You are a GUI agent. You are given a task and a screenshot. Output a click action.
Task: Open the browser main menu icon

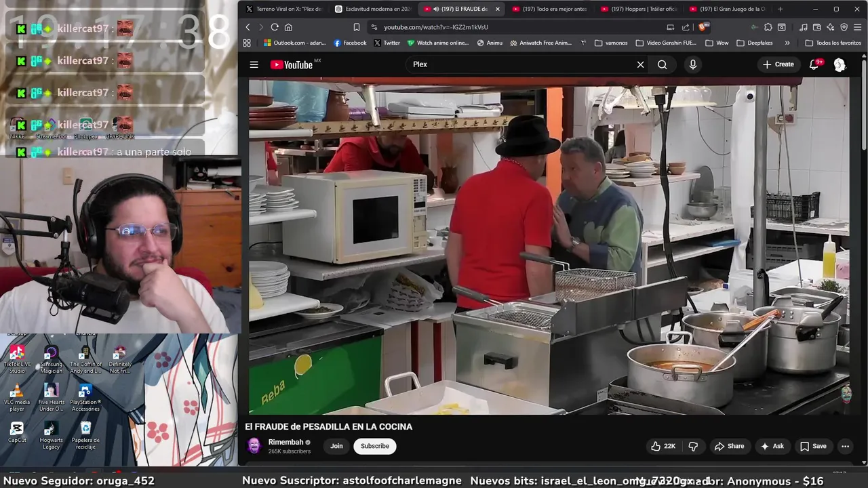click(x=858, y=27)
